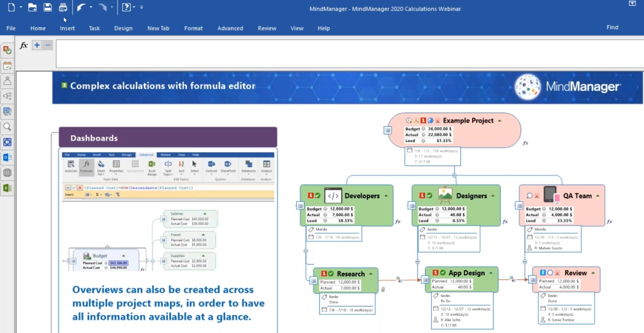The image size is (644, 333).
Task: Open the Excel side tab
Action: click(x=7, y=188)
